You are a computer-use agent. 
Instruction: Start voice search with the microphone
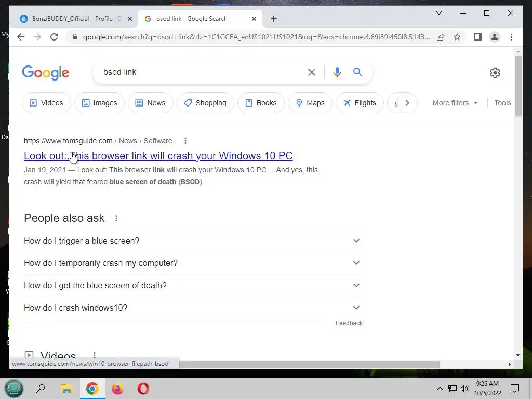tap(337, 72)
